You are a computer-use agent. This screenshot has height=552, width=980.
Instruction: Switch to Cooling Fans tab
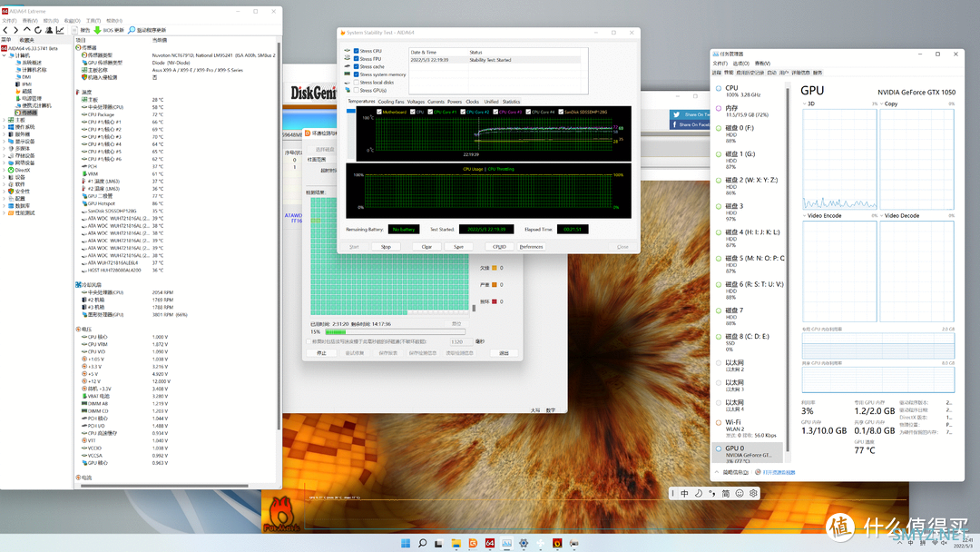pos(390,102)
